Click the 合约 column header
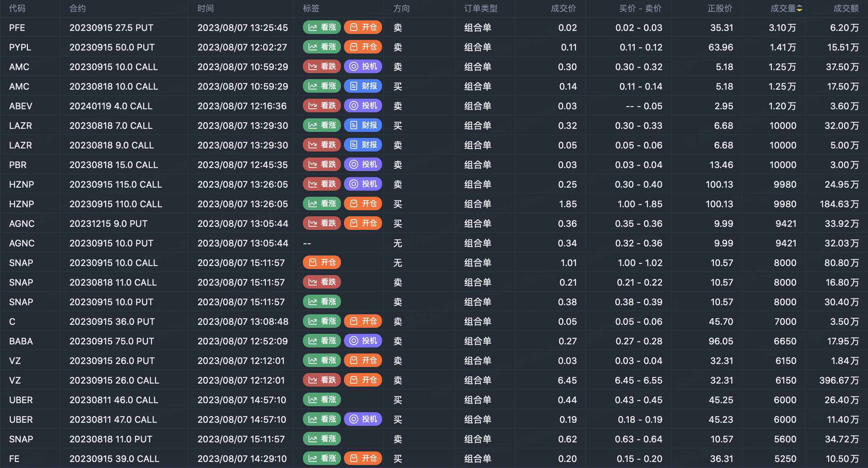 [78, 8]
